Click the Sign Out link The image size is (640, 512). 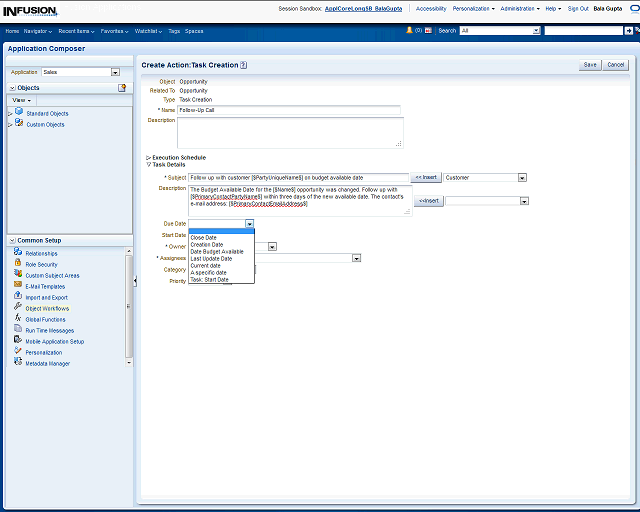tap(578, 8)
